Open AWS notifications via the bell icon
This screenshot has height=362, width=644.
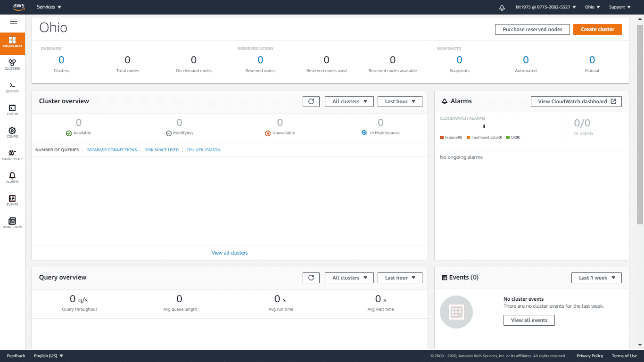[502, 7]
